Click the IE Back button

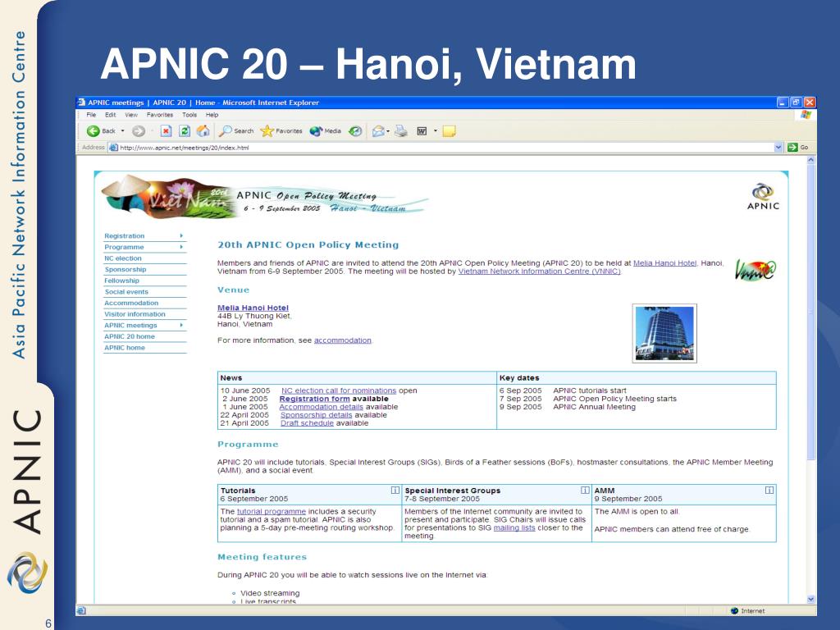pyautogui.click(x=101, y=130)
